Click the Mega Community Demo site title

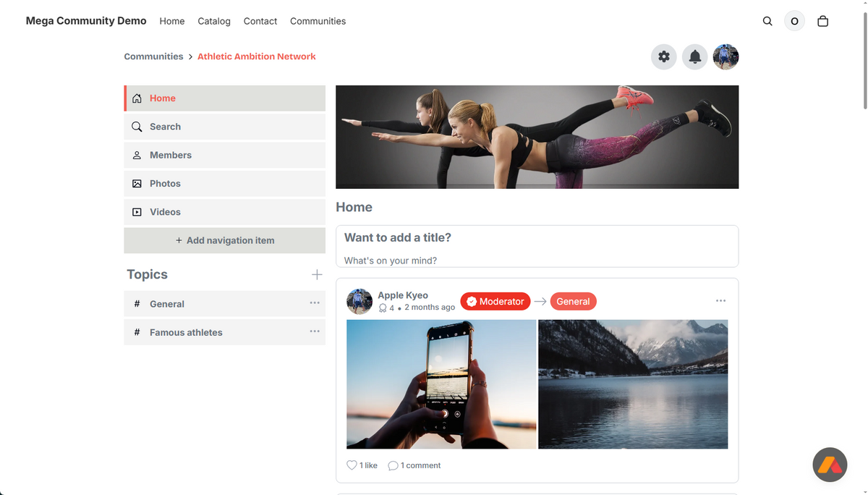(x=86, y=21)
